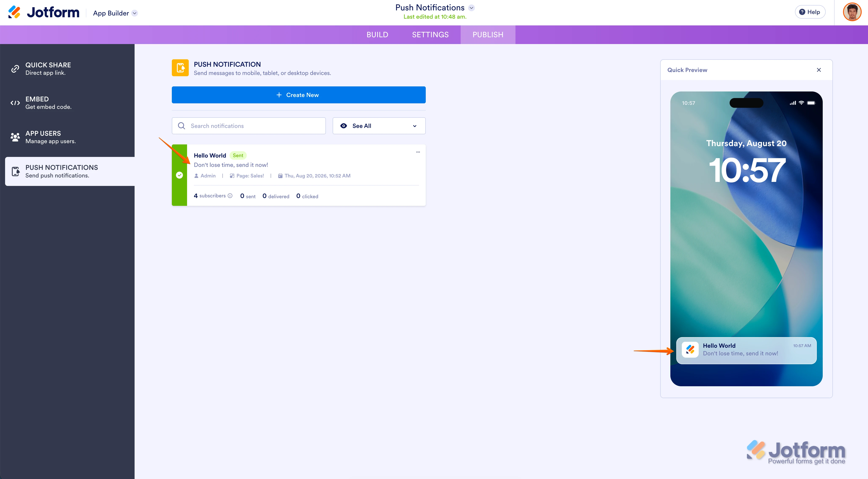868x479 pixels.
Task: Click the calendar icon beside the notification date
Action: (x=280, y=176)
